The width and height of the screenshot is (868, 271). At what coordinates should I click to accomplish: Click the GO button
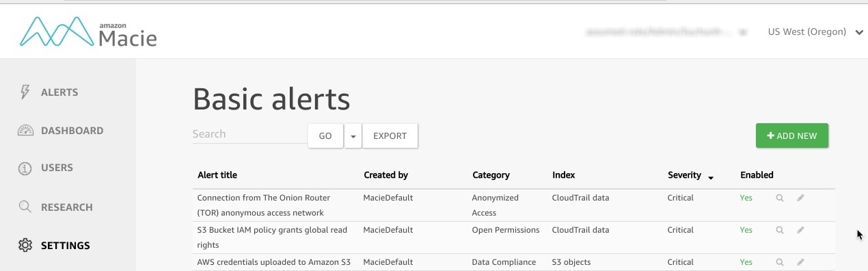point(325,135)
